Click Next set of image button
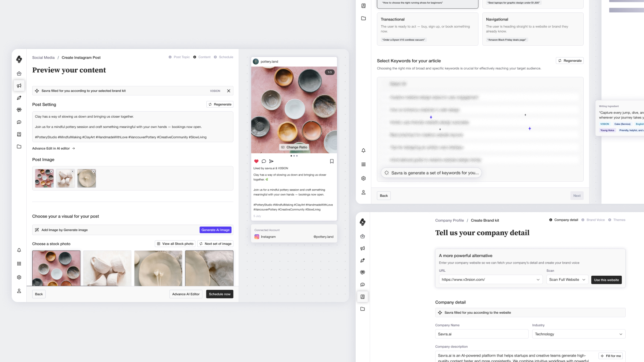Viewport: 644px width, 362px height. pos(215,244)
